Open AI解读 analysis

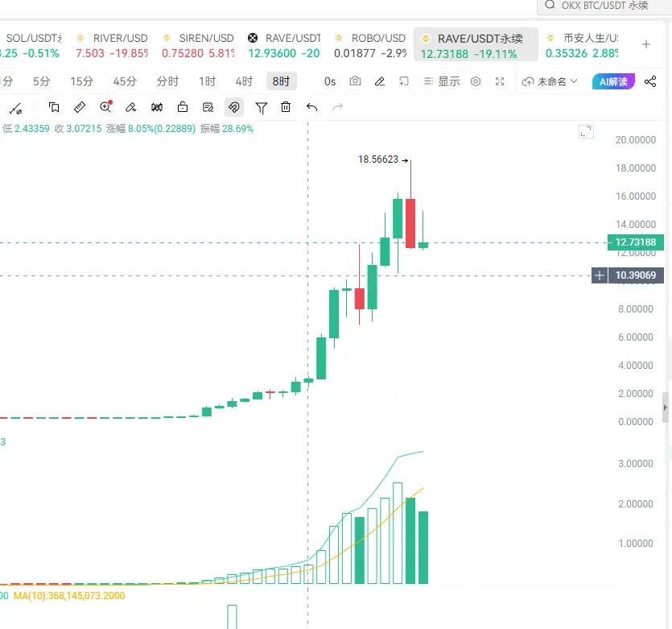coord(613,81)
